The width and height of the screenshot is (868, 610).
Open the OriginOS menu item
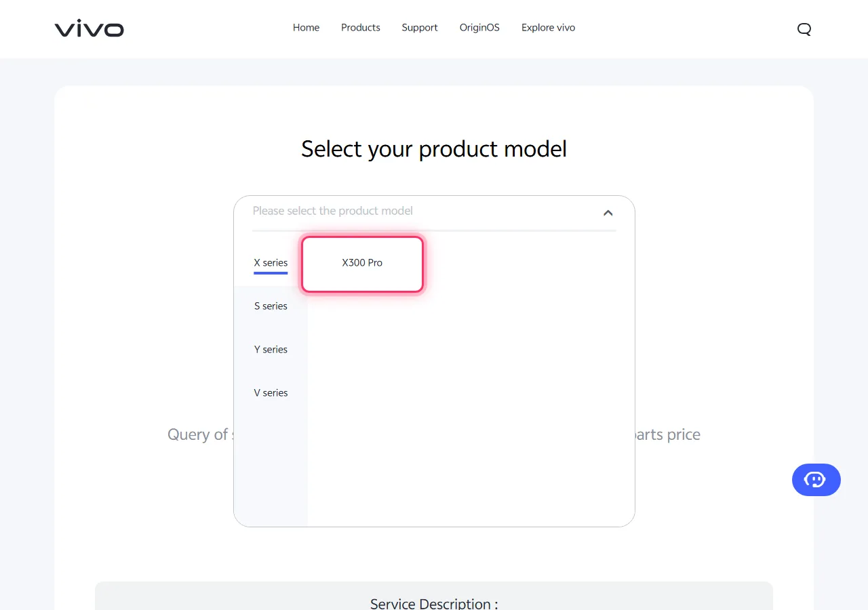point(479,28)
